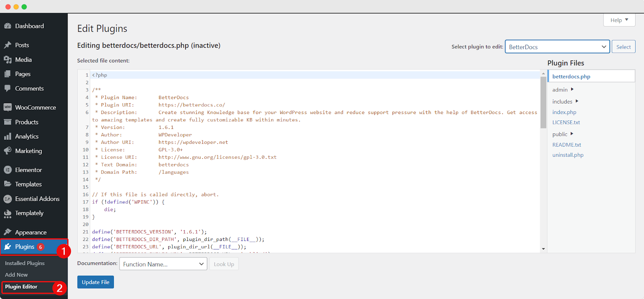This screenshot has width=644, height=299.
Task: Open the BetterDocs plugin selection dropdown
Action: click(x=557, y=47)
